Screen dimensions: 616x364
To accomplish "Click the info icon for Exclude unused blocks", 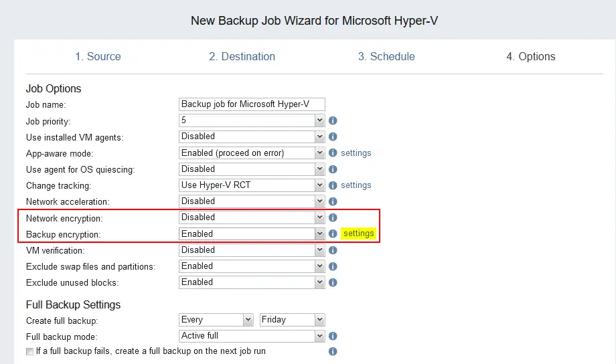I will [x=333, y=282].
